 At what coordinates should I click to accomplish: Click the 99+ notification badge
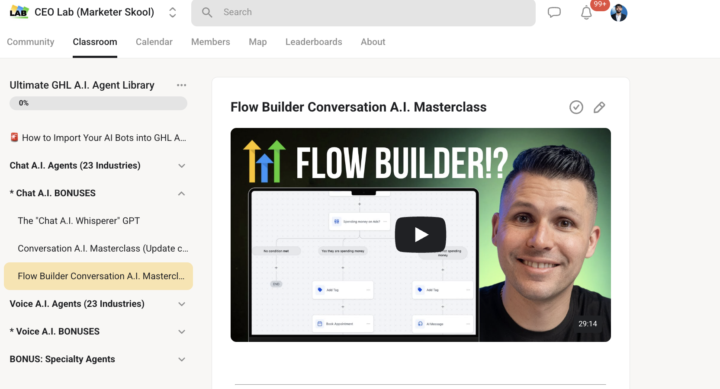point(600,5)
